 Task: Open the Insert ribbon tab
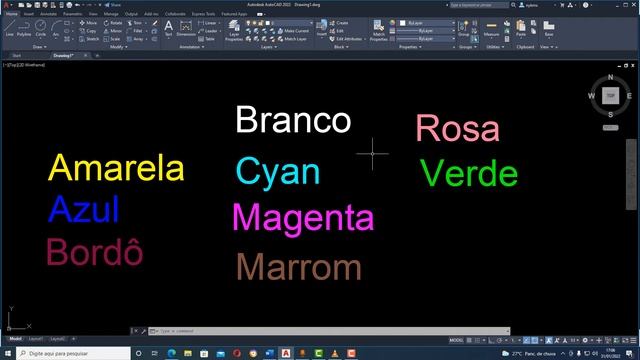(x=29, y=14)
